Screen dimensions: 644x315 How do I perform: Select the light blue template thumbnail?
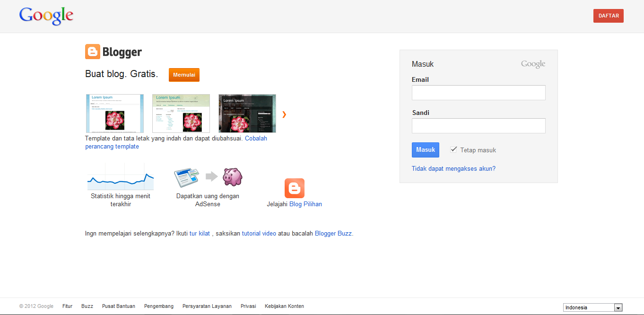(115, 114)
